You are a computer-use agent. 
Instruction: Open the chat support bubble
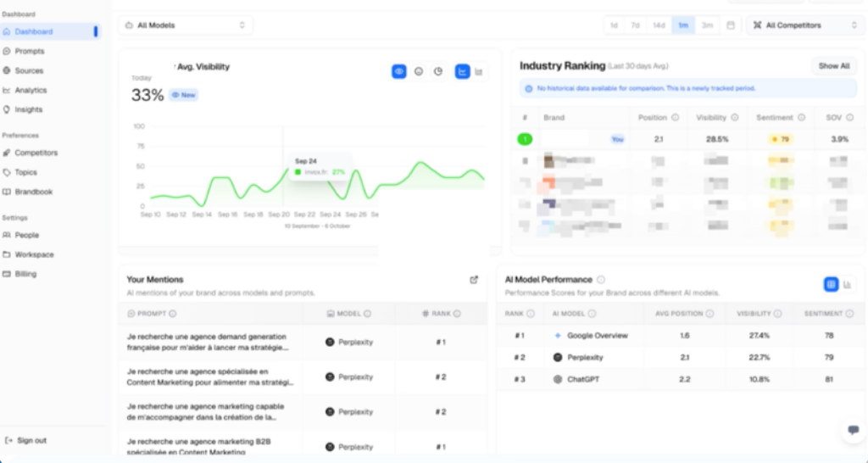coord(853,430)
